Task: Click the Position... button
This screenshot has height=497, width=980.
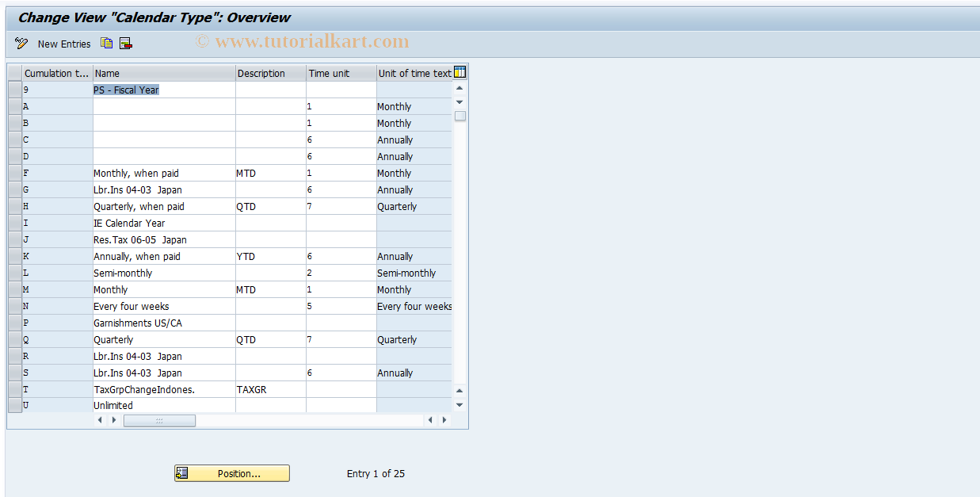Action: [x=232, y=473]
